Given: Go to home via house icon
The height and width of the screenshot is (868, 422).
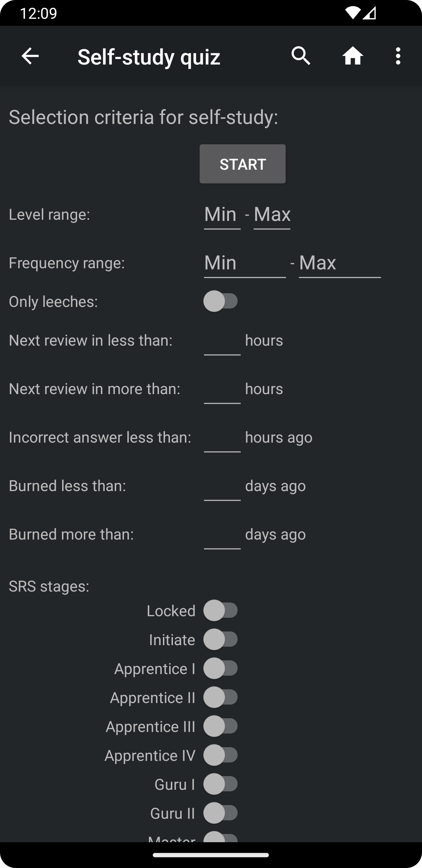Looking at the screenshot, I should [x=352, y=56].
